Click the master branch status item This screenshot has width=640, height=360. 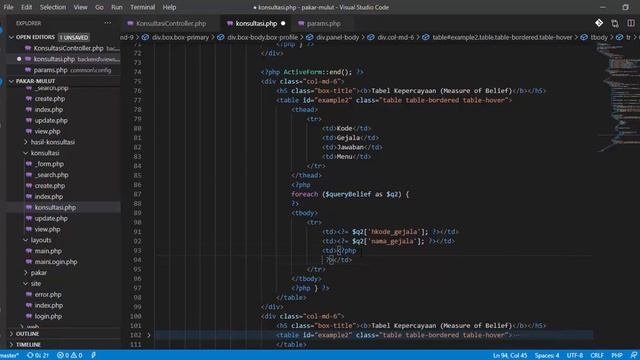click(x=10, y=355)
